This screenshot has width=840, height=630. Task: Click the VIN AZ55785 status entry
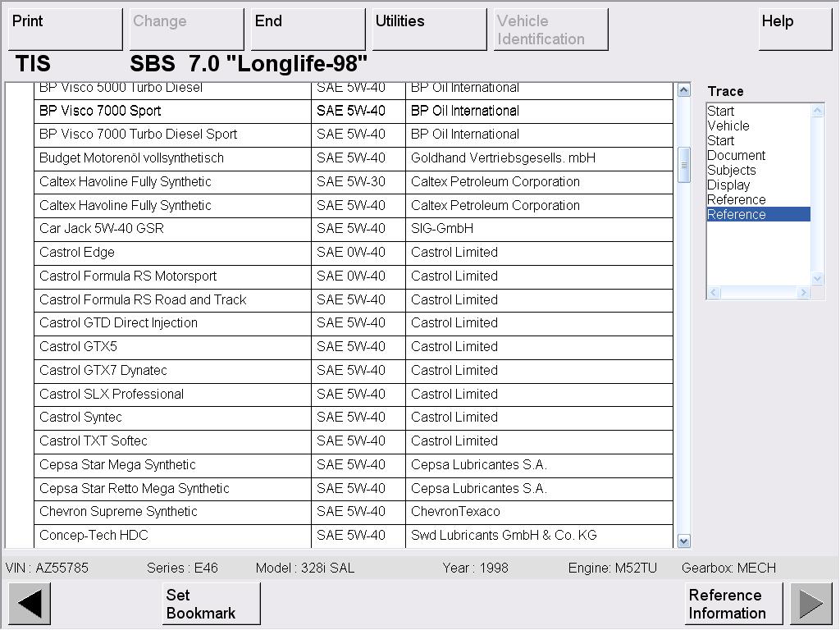pyautogui.click(x=47, y=568)
